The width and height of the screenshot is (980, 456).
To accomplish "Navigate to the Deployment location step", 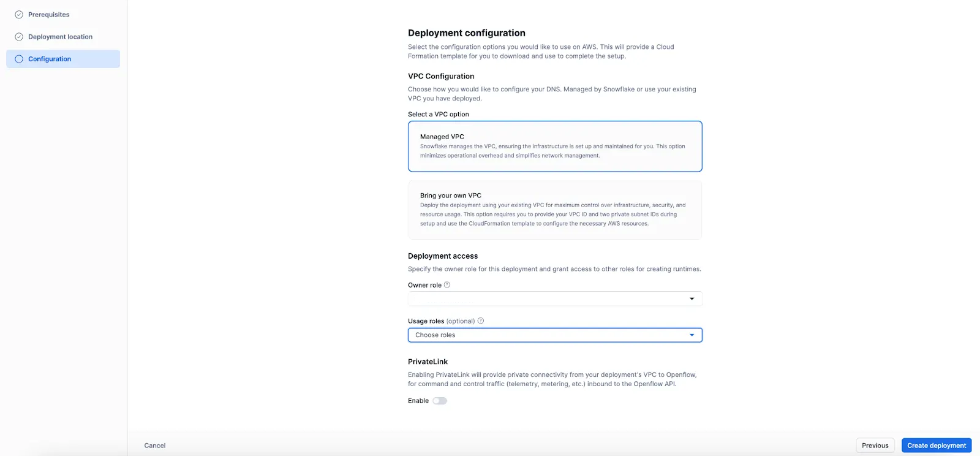I will pyautogui.click(x=59, y=36).
